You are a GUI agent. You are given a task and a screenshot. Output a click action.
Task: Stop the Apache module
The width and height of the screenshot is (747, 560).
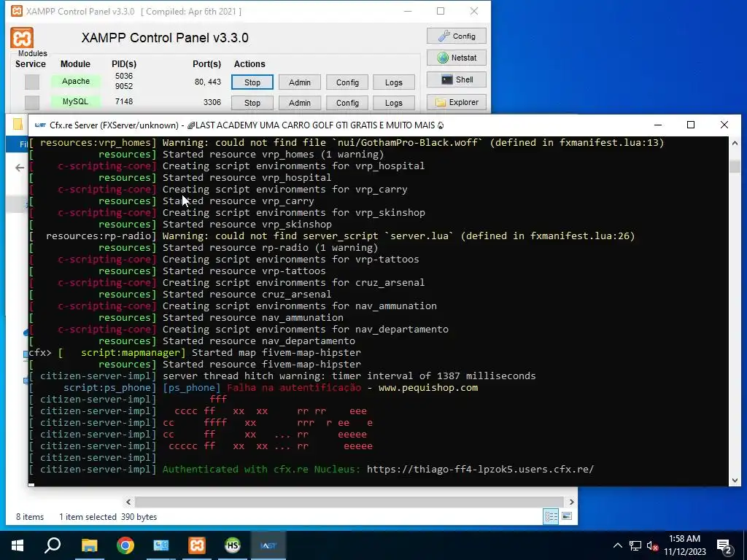click(x=252, y=82)
